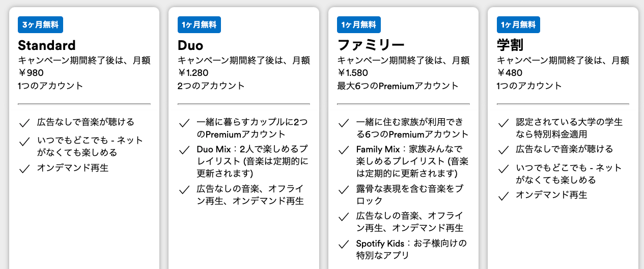The width and height of the screenshot is (644, 269).
Task: Click the 1ヶ月無料 badge on ファミリー card
Action: coord(359,24)
